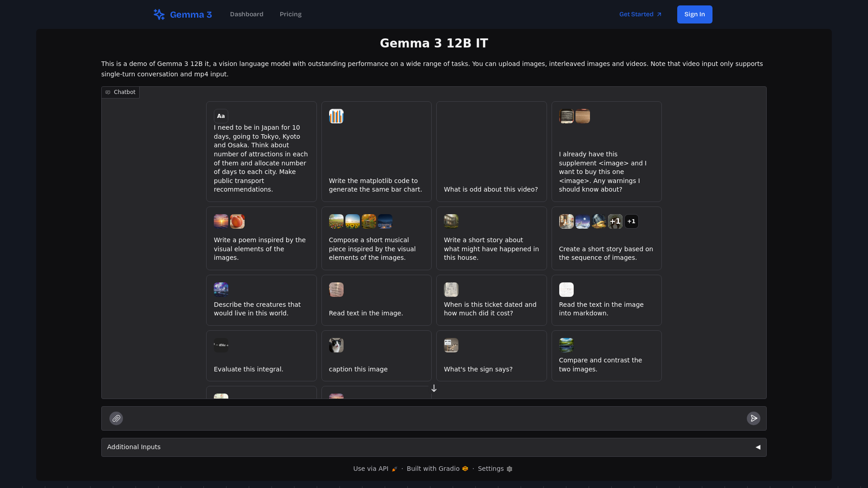The image size is (868, 488).
Task: Click sunflower thumbnail in musical piece example
Action: pos(353,221)
